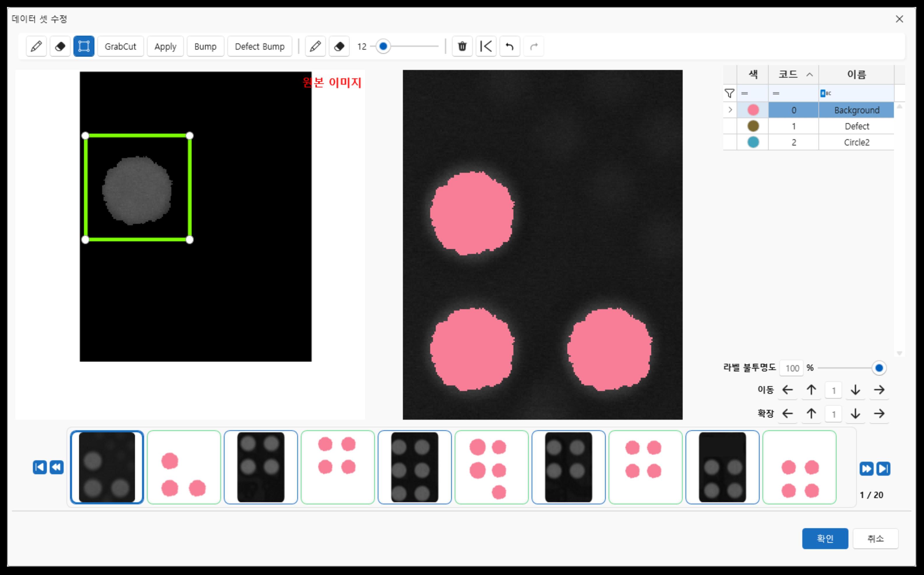Click the 확인 confirm button
The image size is (924, 575).
point(825,538)
